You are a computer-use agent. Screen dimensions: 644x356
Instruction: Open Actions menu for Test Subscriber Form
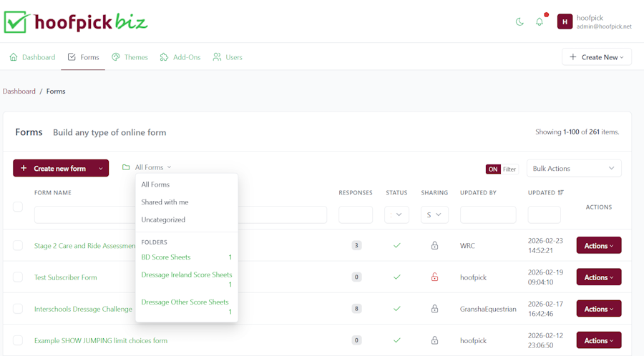(599, 277)
